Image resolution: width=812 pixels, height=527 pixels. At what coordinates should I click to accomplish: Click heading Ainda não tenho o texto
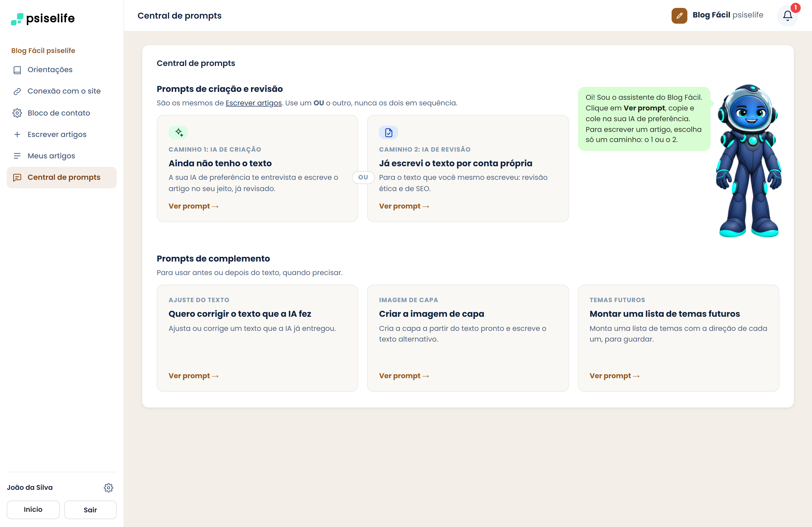pos(220,163)
